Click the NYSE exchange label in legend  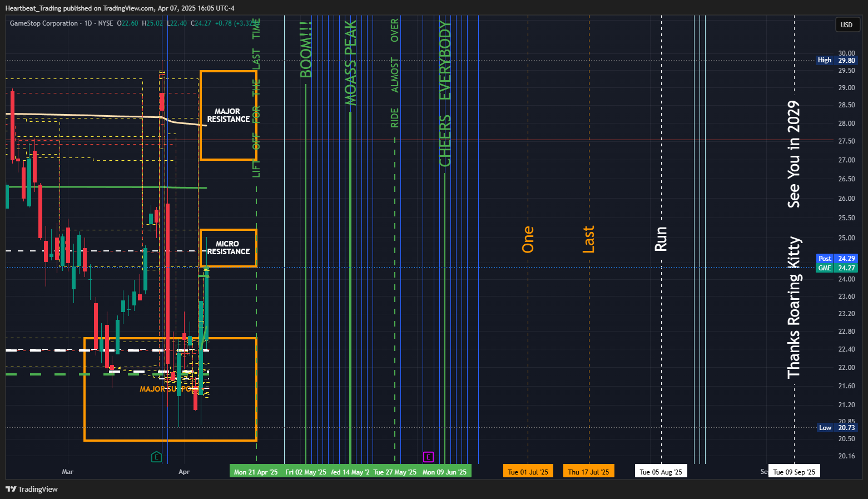pyautogui.click(x=106, y=23)
